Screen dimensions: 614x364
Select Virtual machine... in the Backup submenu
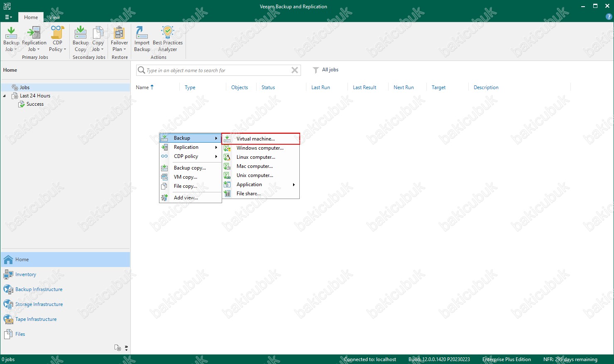coord(261,139)
